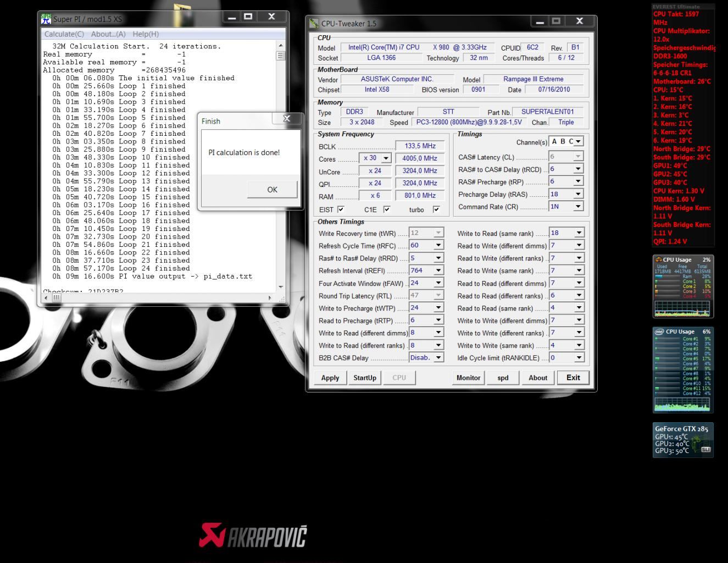This screenshot has width=728, height=563.
Task: Open the Four Activate Window (tFAW) dropdown
Action: coord(438,283)
